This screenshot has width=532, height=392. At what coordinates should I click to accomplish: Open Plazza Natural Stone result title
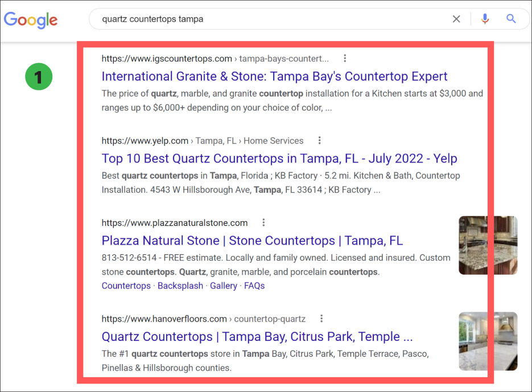(252, 241)
